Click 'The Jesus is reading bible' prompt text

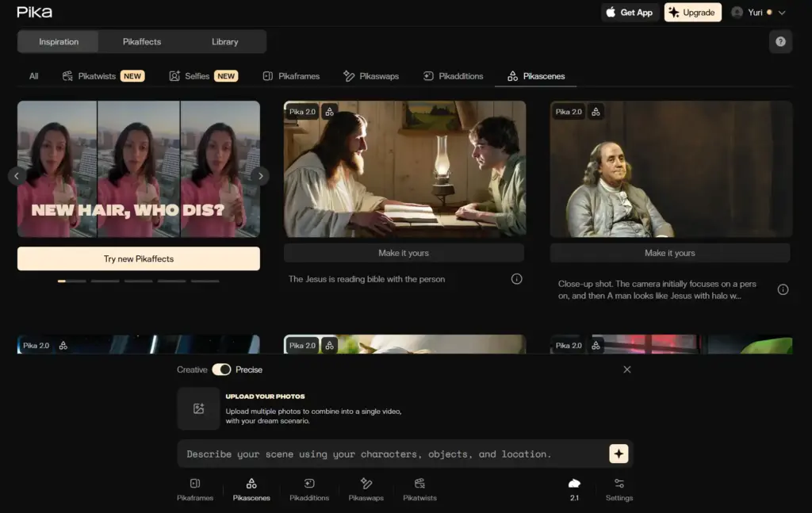[366, 279]
